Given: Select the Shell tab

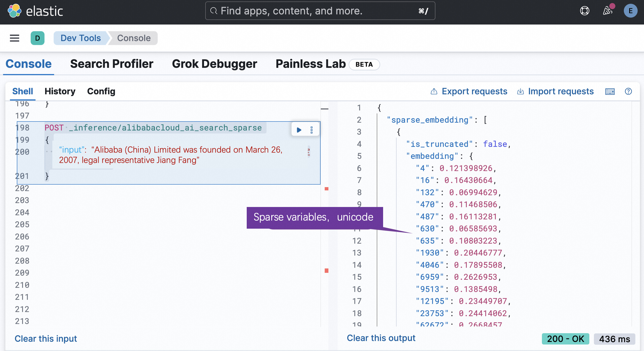Looking at the screenshot, I should point(23,91).
